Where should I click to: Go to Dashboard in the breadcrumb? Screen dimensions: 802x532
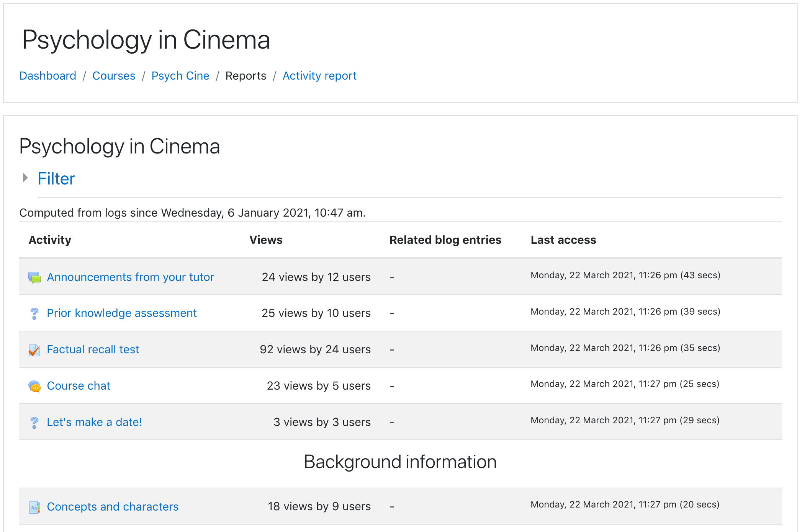tap(48, 76)
